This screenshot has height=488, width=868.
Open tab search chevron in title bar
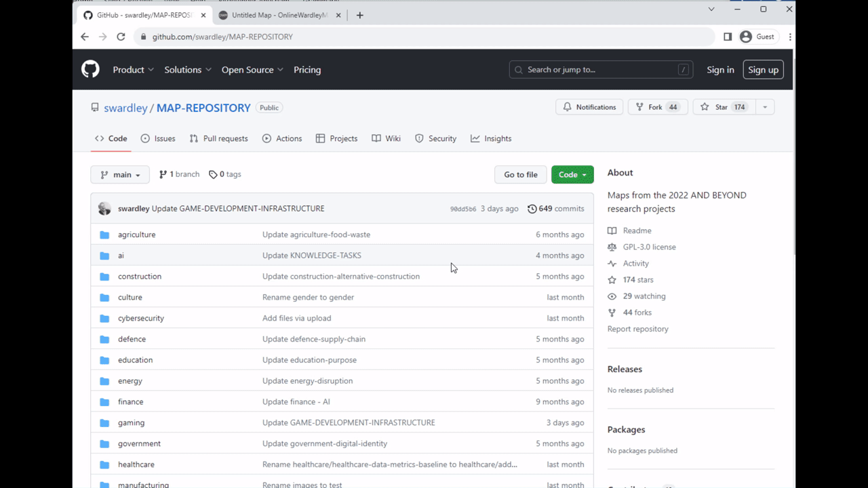click(x=711, y=9)
